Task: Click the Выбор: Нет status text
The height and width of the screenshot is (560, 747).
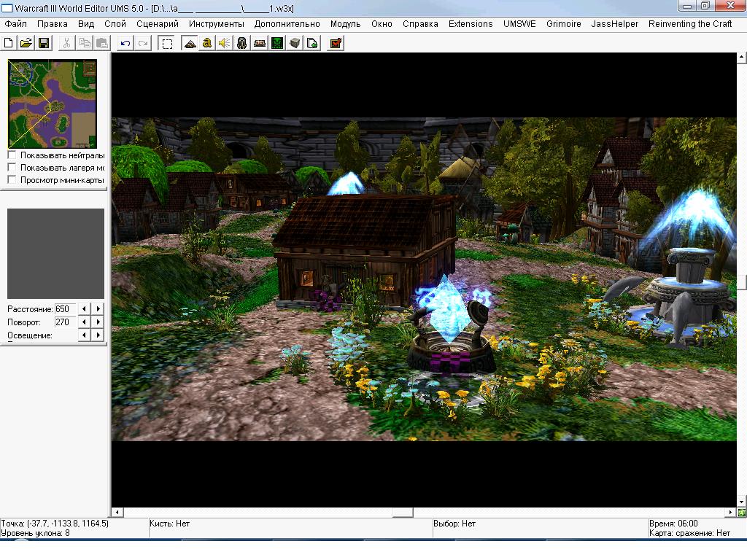Action: [454, 524]
